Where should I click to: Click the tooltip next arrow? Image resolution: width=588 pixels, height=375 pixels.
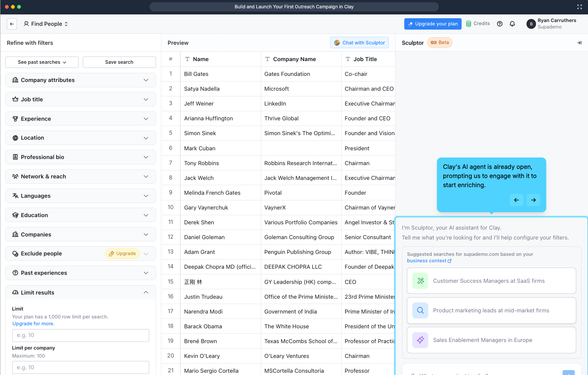pyautogui.click(x=533, y=200)
